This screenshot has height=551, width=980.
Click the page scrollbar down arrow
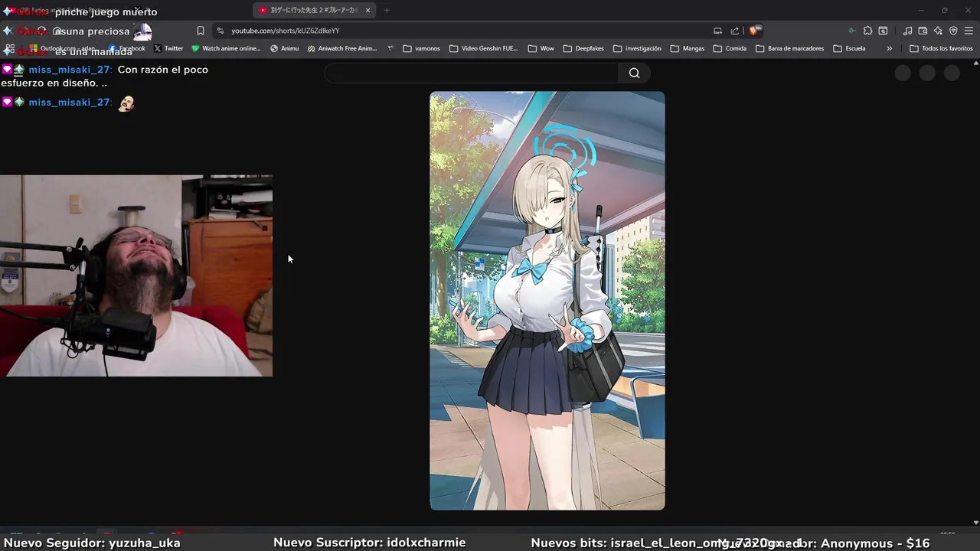pos(975,523)
